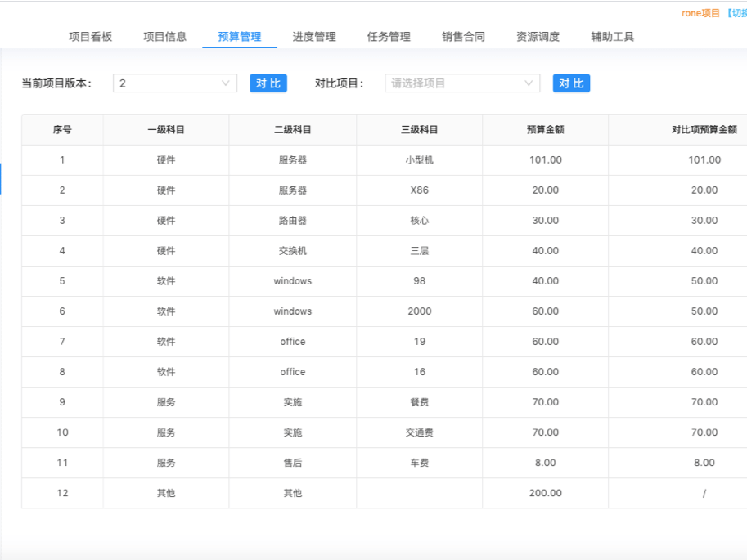
Task: Click the chevron arrow in 对比项目 selector
Action: pyautogui.click(x=529, y=83)
